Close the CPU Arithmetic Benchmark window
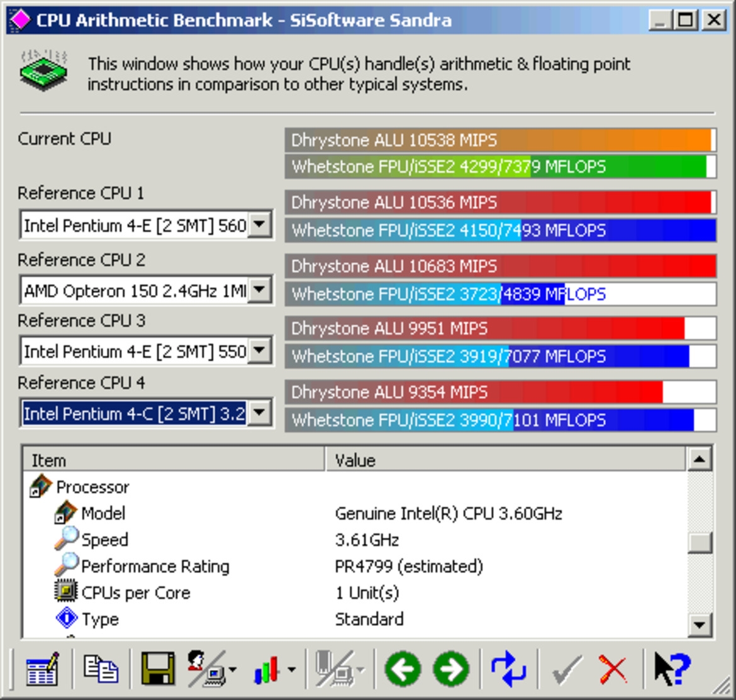 click(x=714, y=20)
